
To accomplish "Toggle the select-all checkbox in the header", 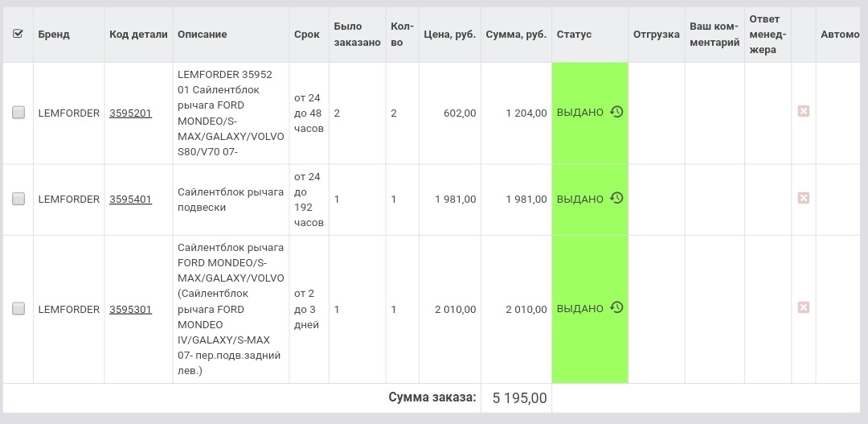I will tap(18, 34).
